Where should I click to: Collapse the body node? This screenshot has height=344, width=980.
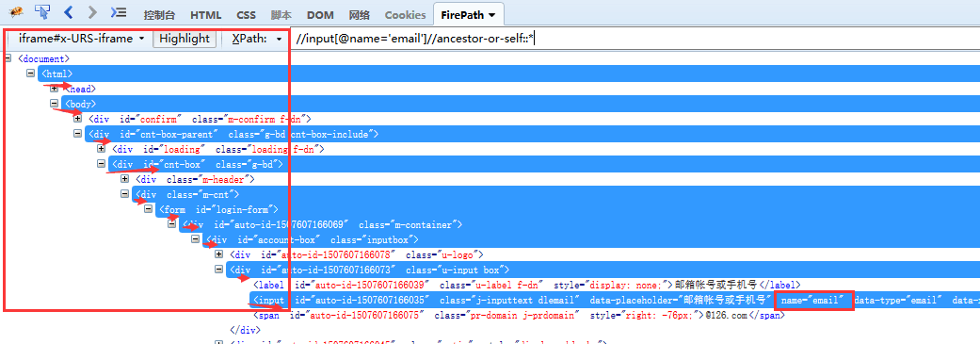(x=54, y=104)
